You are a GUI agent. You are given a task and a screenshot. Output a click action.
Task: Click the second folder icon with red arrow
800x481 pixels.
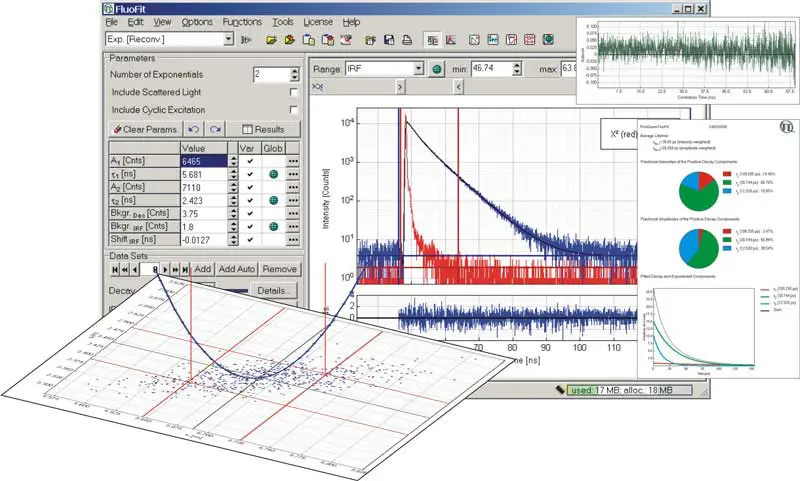point(290,39)
